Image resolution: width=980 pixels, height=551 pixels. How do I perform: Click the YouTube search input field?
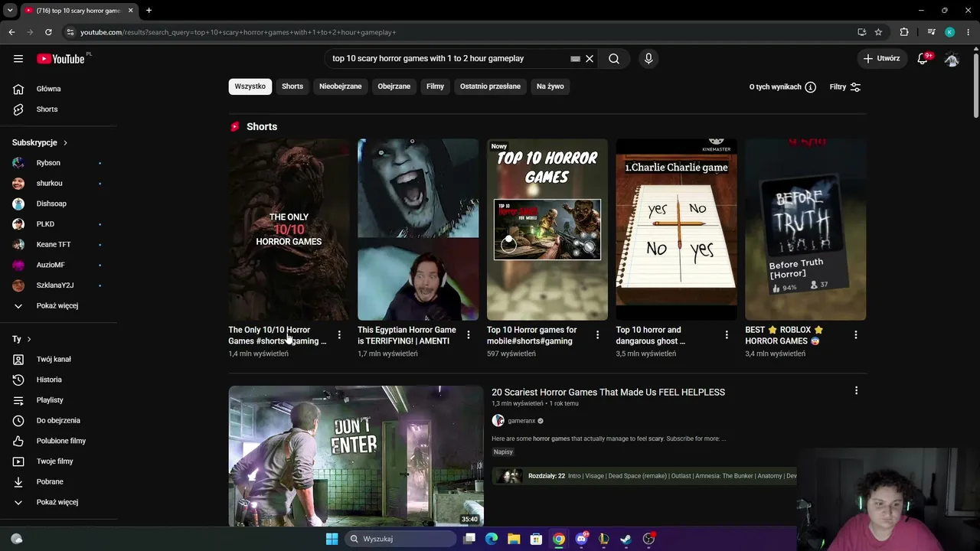[x=448, y=58]
